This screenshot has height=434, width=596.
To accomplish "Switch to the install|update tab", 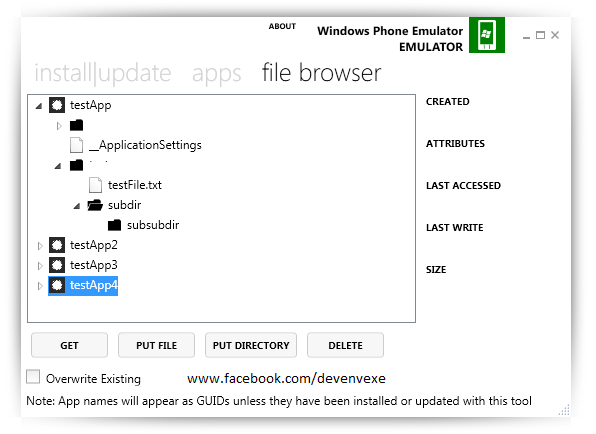I will (x=103, y=73).
